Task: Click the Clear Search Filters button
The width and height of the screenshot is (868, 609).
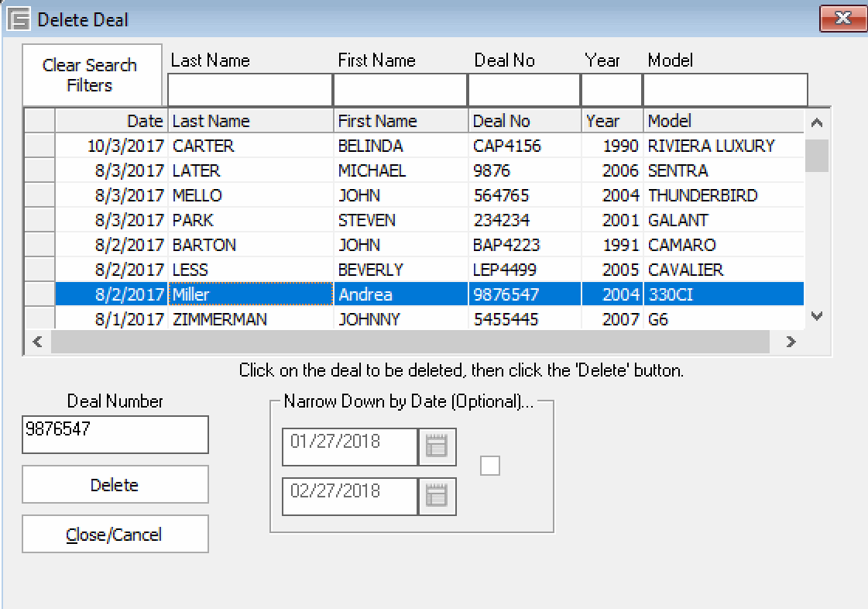Action: pos(91,74)
